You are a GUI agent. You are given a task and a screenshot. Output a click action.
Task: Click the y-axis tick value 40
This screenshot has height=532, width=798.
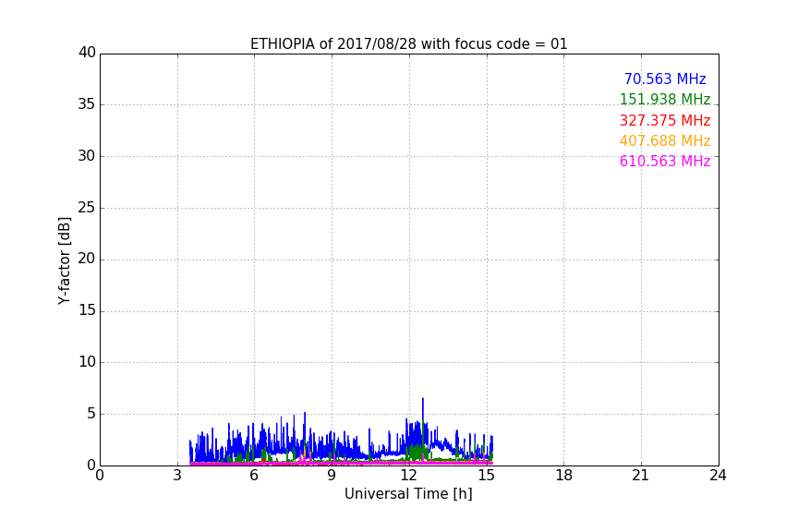tap(87, 53)
